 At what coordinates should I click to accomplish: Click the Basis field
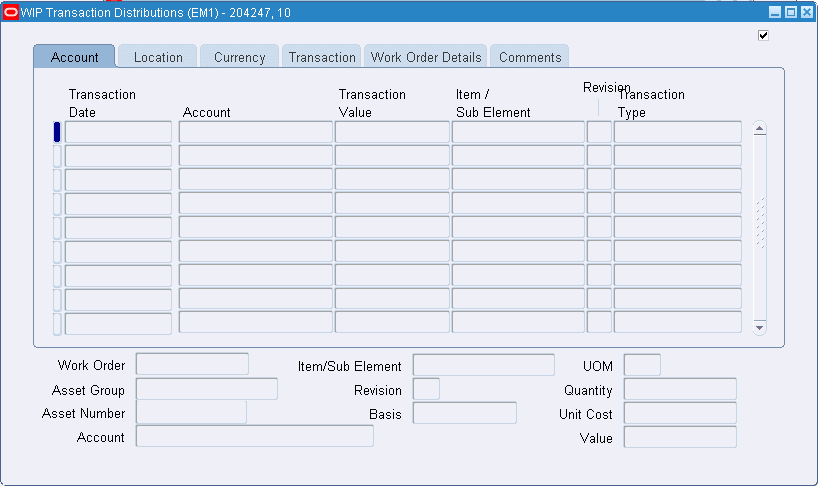[x=465, y=413]
